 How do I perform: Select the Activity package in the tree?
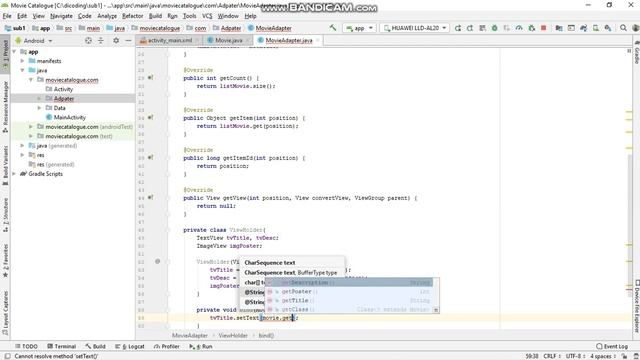pyautogui.click(x=63, y=89)
